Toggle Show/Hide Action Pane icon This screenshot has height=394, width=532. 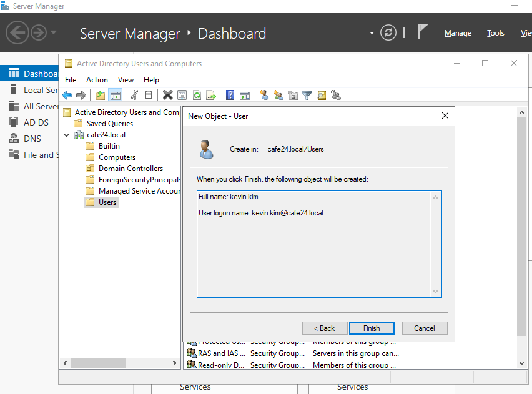pos(245,96)
